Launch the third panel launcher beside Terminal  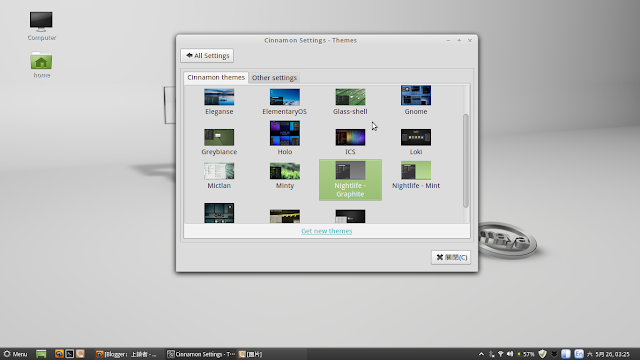click(x=80, y=354)
